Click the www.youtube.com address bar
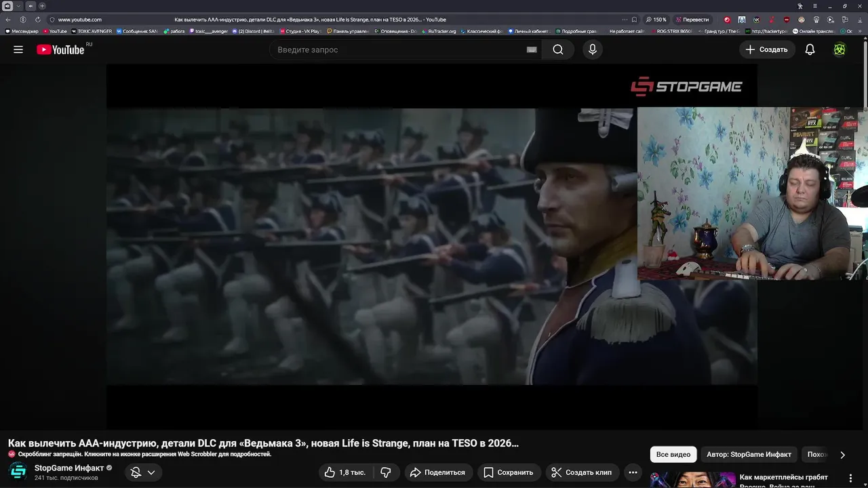Image resolution: width=868 pixels, height=488 pixels. tap(80, 20)
